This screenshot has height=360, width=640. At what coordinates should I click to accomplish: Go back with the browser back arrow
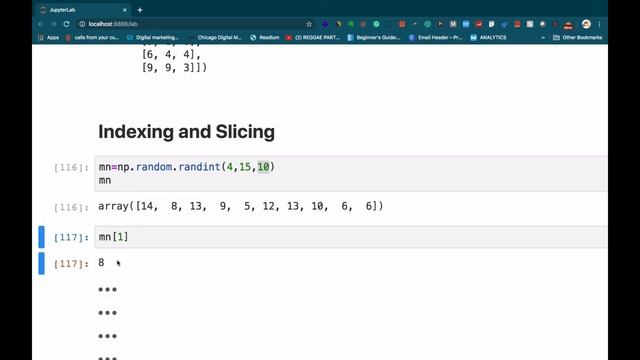coord(41,24)
